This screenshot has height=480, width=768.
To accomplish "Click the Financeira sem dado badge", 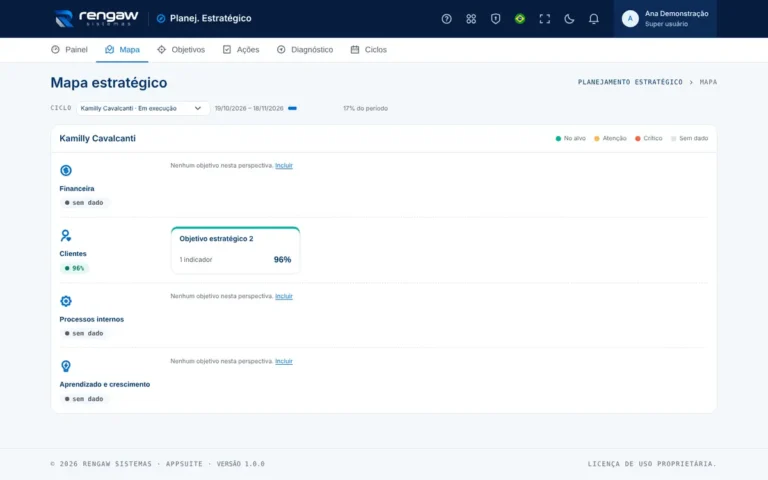I will 84,203.
